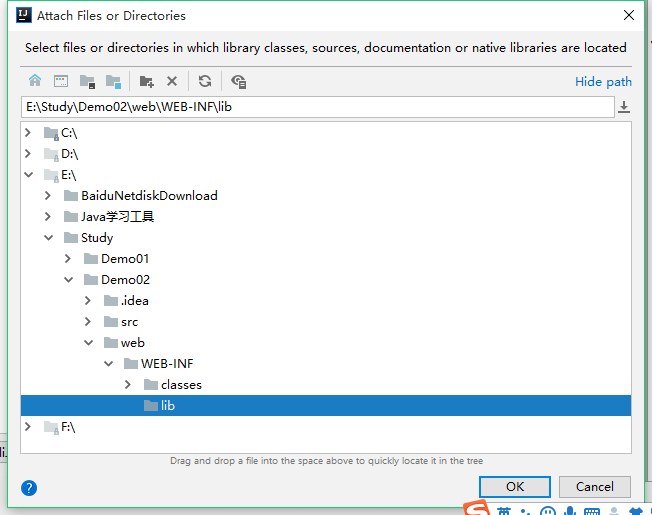Viewport: 652px width, 515px height.
Task: Select the highlighted lib folder
Action: [x=326, y=406]
